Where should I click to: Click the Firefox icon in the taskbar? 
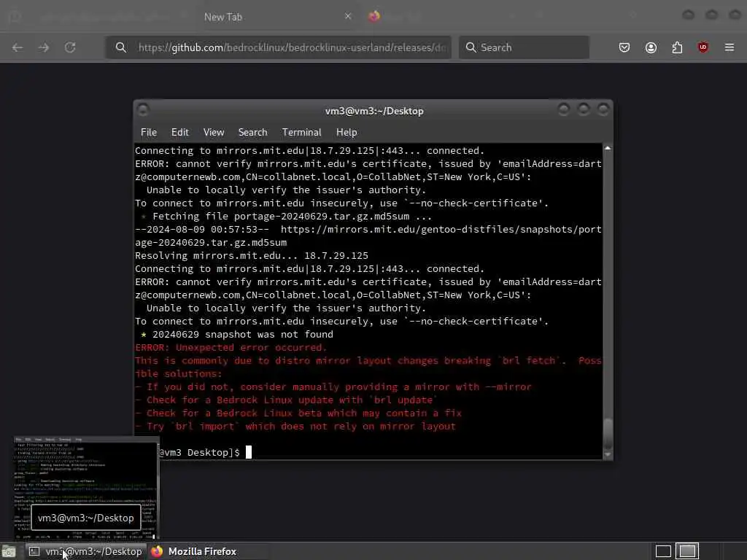click(x=157, y=551)
